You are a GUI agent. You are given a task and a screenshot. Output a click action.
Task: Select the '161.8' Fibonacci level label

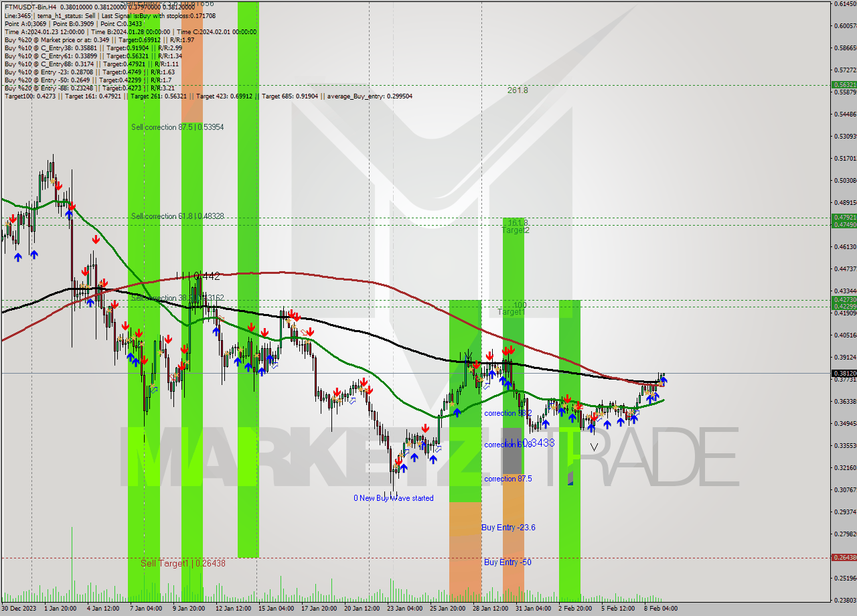[x=518, y=222]
